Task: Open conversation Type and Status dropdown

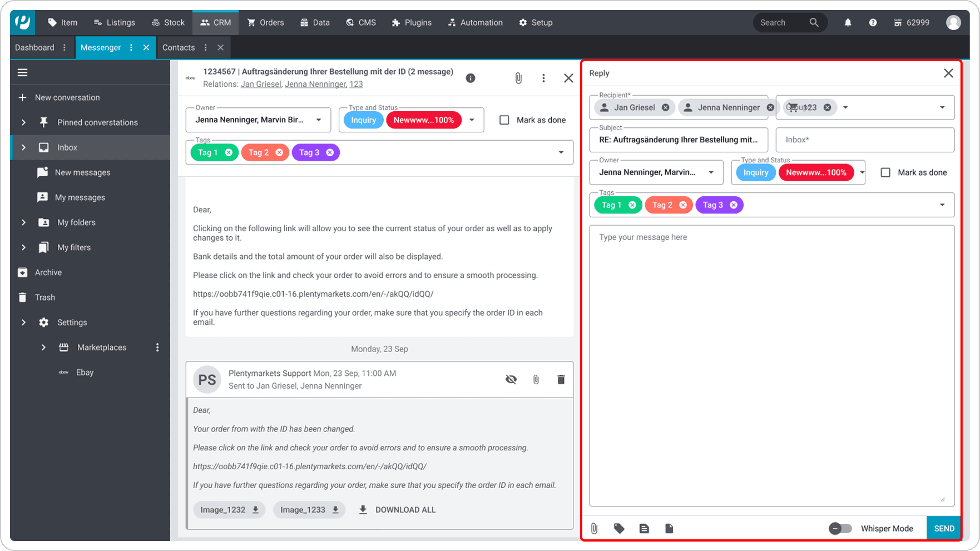Action: pyautogui.click(x=472, y=120)
